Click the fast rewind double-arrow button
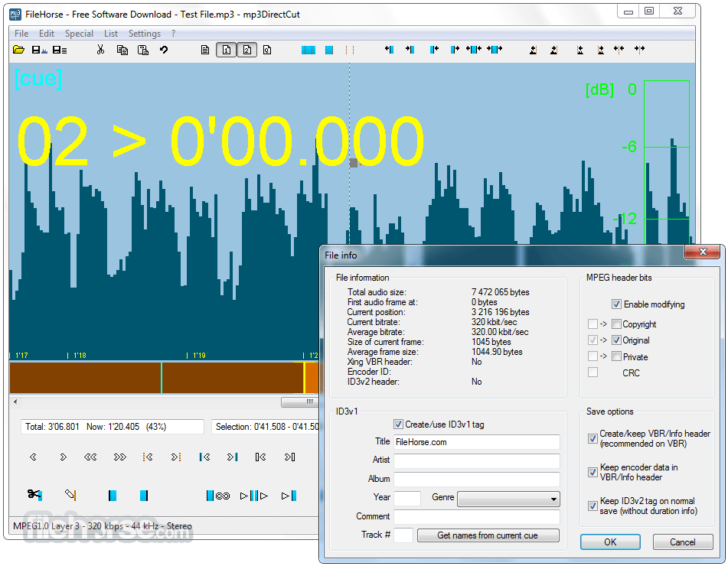This screenshot has width=728, height=566. coord(90,457)
